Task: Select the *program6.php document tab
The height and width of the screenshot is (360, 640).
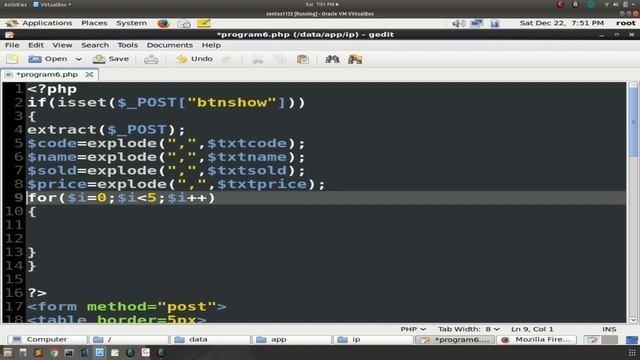Action: (47, 74)
